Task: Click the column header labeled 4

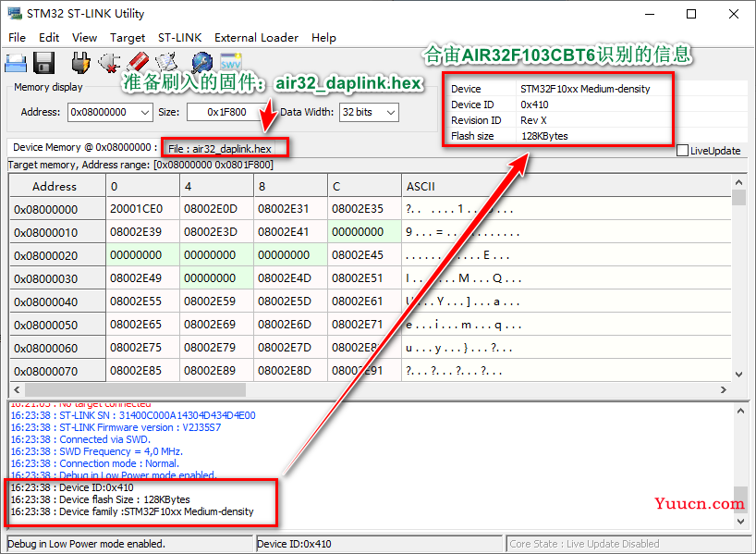Action: tap(216, 186)
